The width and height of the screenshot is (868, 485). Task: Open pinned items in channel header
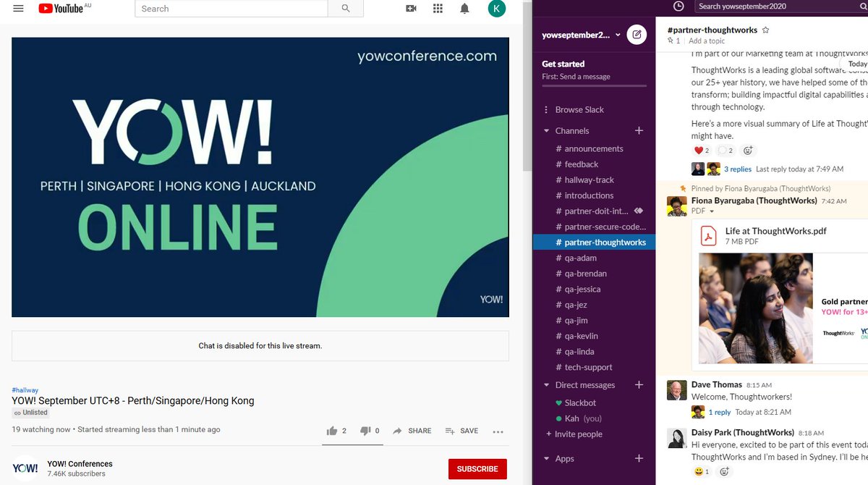click(673, 41)
